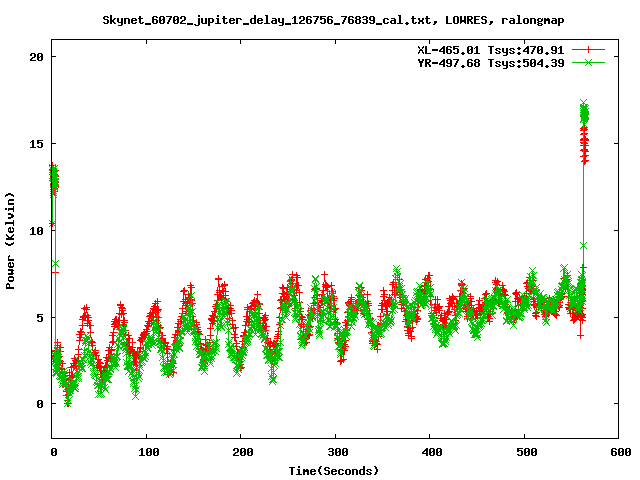
Task: Select the YR-497.68 Tsys:504.39 legend label
Action: [490, 63]
